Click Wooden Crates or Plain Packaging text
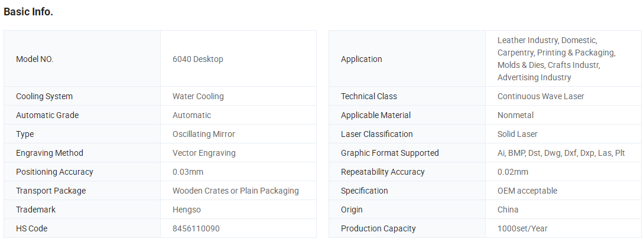The image size is (644, 242). [235, 191]
